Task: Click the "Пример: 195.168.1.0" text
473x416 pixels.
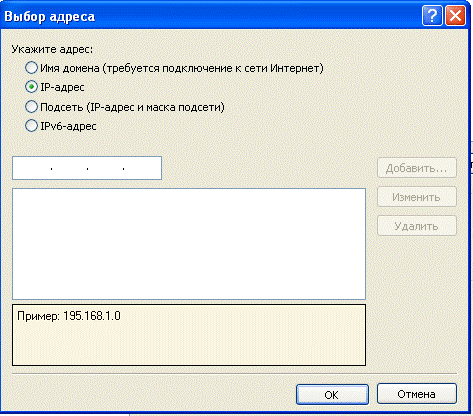Action: tap(69, 316)
